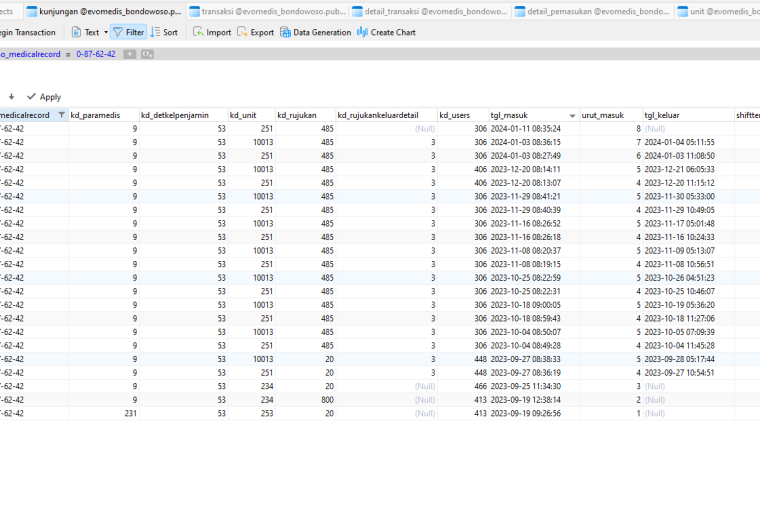Open the detail_pemasukan tab

click(x=592, y=11)
